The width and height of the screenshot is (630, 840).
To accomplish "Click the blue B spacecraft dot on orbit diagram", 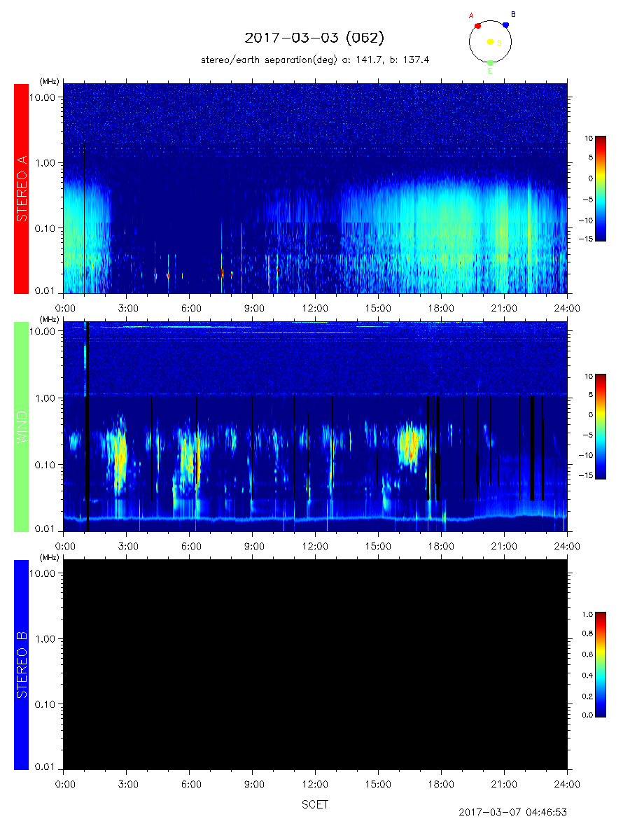I will click(505, 24).
